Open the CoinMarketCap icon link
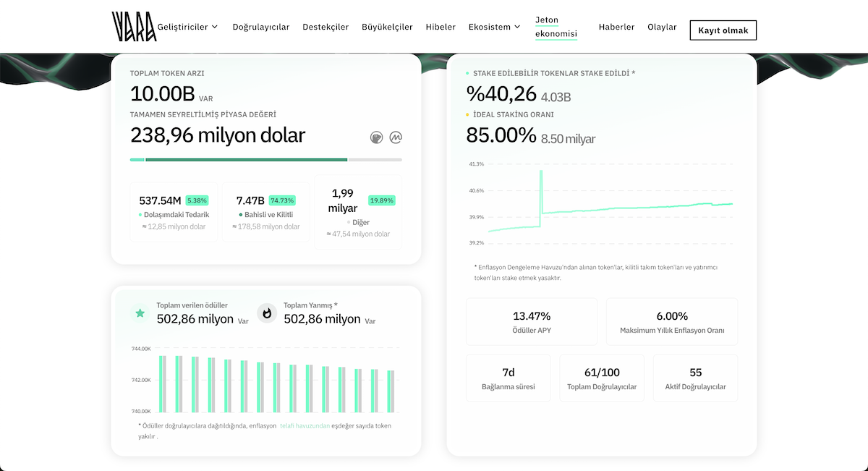Image resolution: width=868 pixels, height=471 pixels. click(396, 137)
